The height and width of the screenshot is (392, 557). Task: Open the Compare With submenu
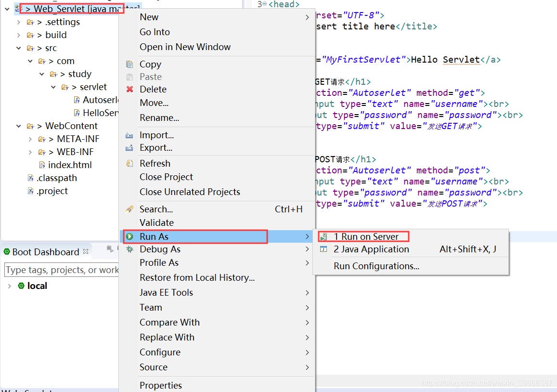click(x=217, y=322)
